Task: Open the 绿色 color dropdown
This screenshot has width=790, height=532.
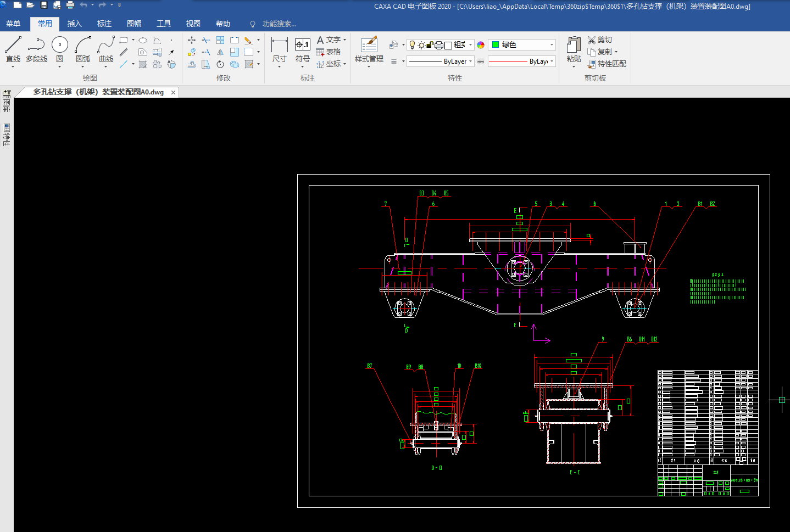Action: [x=522, y=44]
